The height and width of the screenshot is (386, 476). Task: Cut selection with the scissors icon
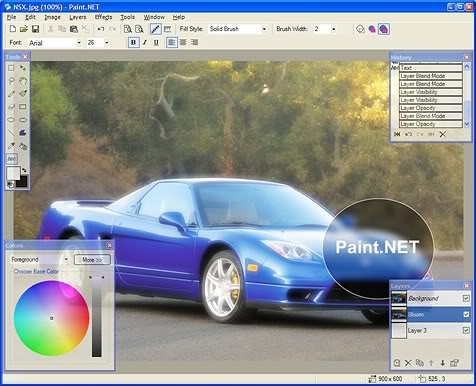pyautogui.click(x=50, y=29)
